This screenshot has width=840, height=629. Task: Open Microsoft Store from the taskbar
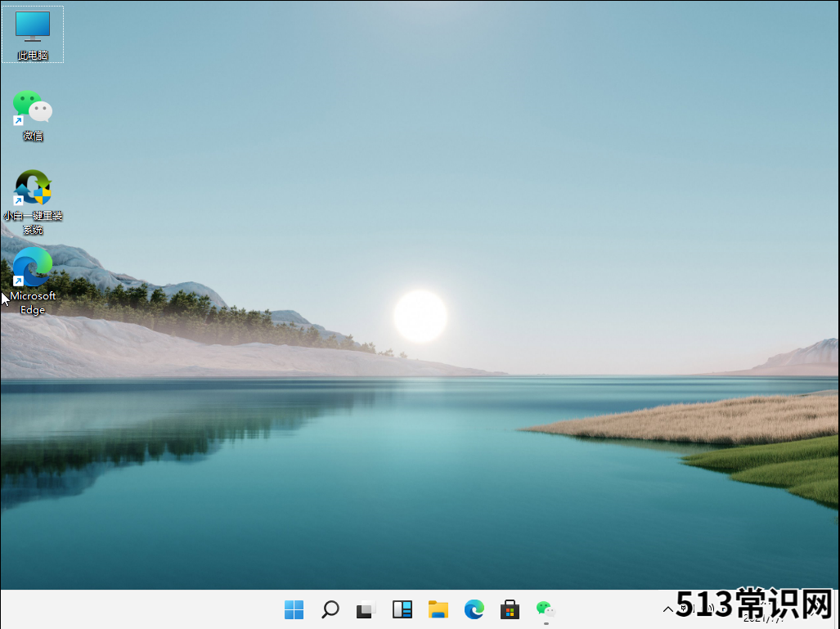tap(510, 609)
